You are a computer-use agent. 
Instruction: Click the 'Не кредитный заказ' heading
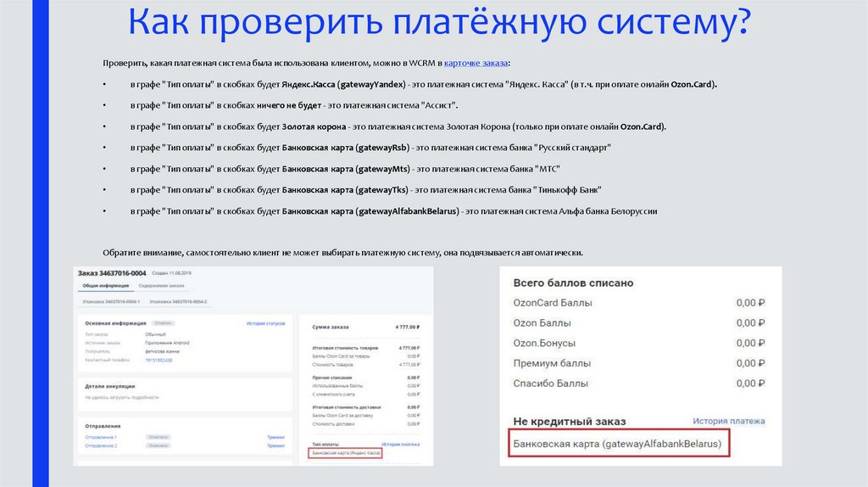coord(569,421)
